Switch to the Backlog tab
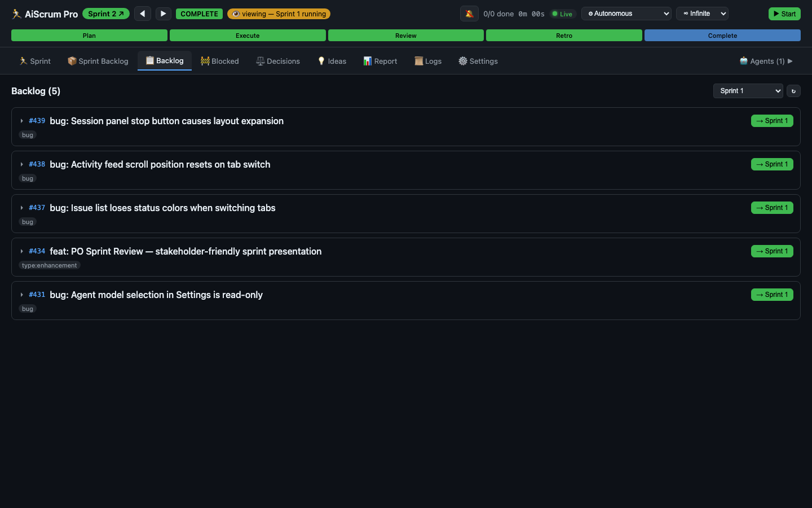Viewport: 812px width, 508px height. (x=164, y=61)
